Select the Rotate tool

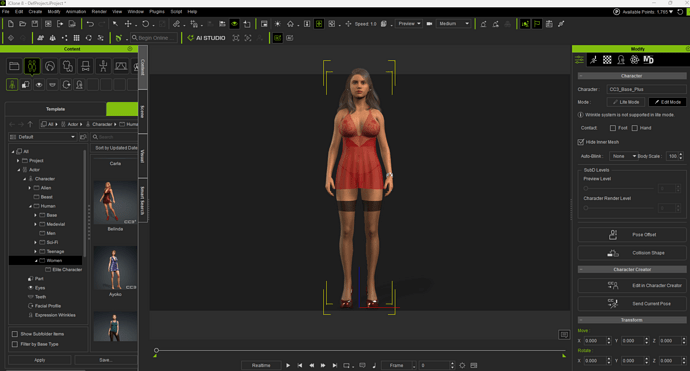tap(145, 24)
